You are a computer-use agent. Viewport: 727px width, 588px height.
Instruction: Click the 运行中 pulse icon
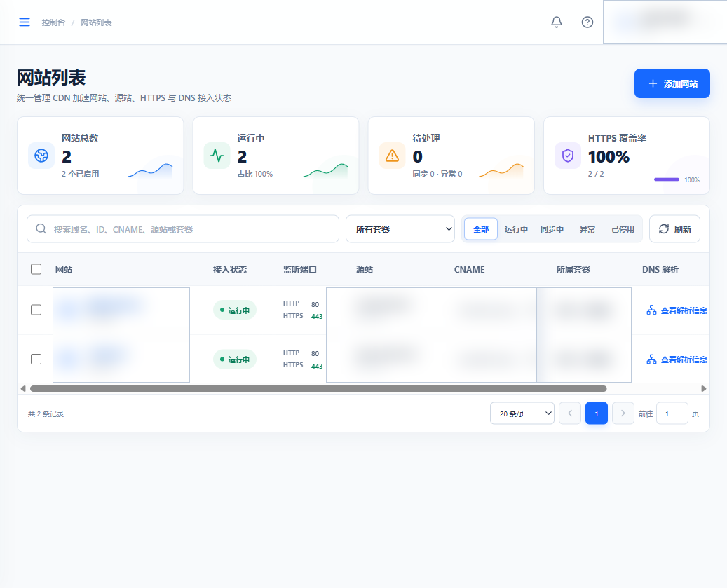(x=217, y=156)
